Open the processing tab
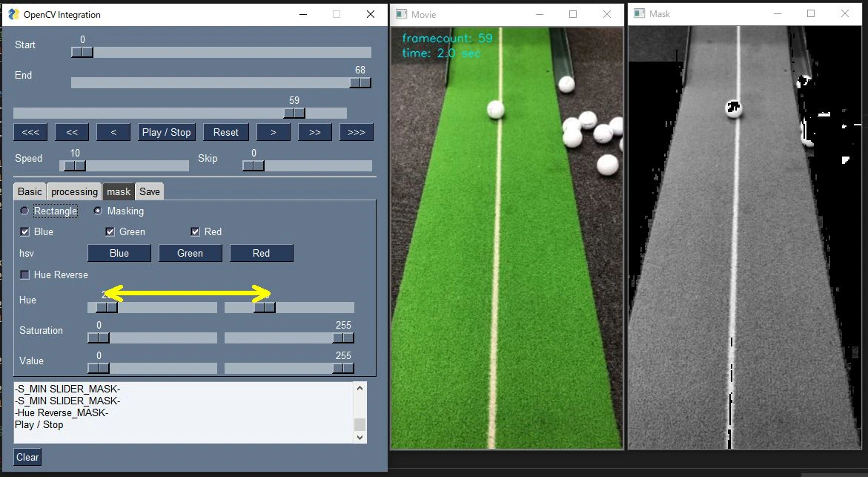868x477 pixels. coord(74,191)
